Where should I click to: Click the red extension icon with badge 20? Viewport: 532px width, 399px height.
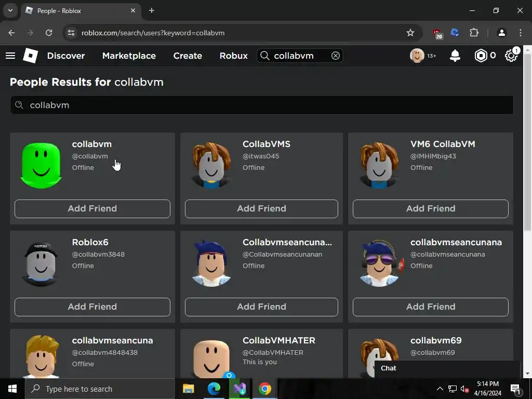(x=437, y=34)
